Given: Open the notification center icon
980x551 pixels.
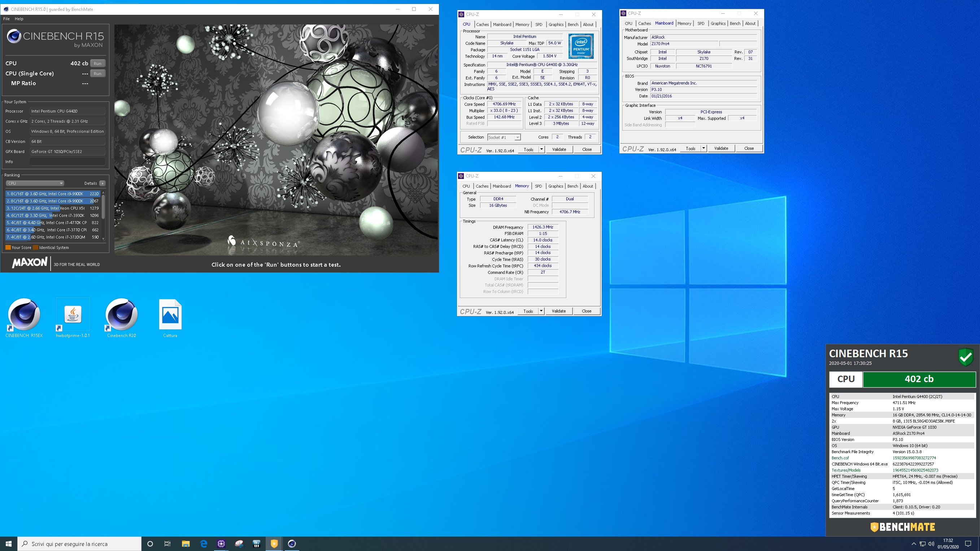Looking at the screenshot, I should pyautogui.click(x=968, y=544).
